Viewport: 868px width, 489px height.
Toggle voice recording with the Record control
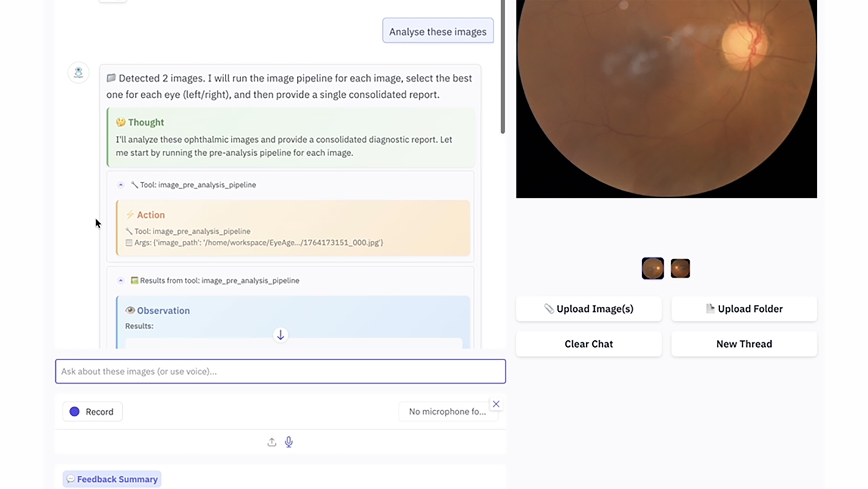point(92,412)
